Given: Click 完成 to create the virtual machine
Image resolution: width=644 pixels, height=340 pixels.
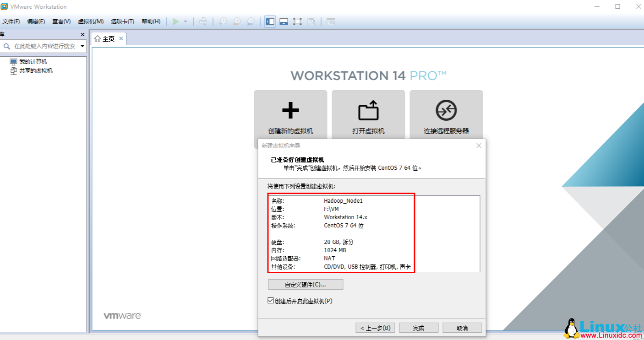Looking at the screenshot, I should pyautogui.click(x=418, y=327).
